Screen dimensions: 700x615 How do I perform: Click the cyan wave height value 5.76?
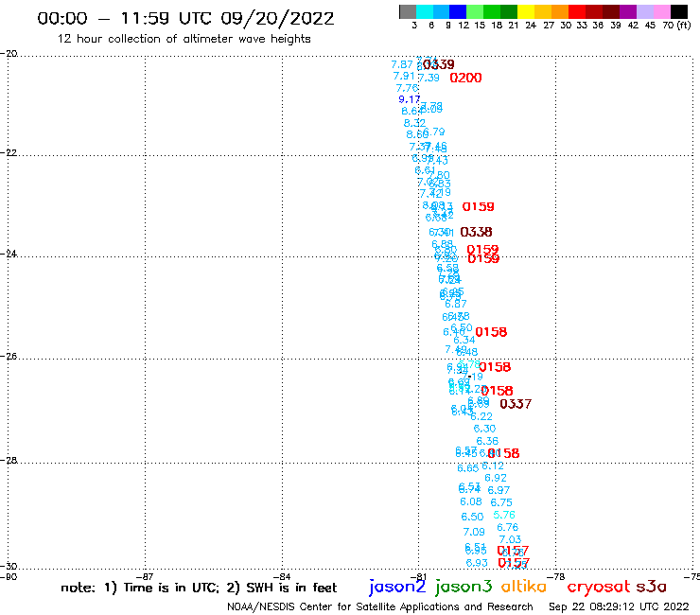click(x=504, y=515)
